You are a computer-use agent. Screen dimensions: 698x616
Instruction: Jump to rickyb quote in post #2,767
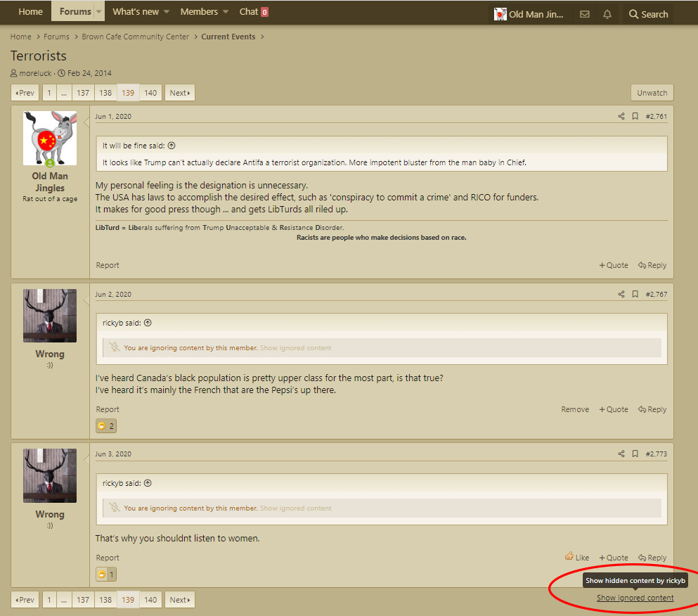(x=148, y=323)
